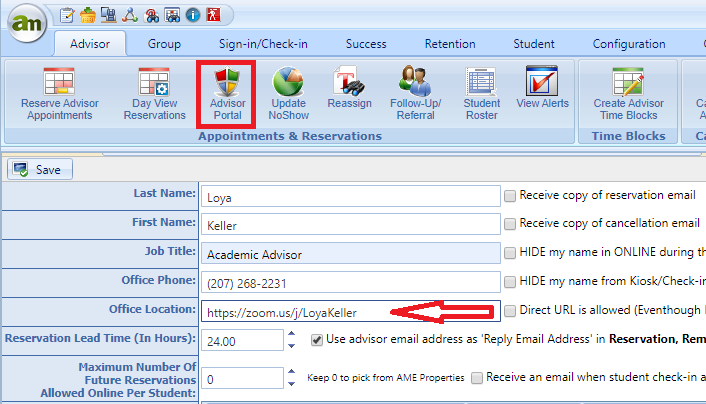Open Day View Reservations
Screen dimensions: 706x404
154,94
